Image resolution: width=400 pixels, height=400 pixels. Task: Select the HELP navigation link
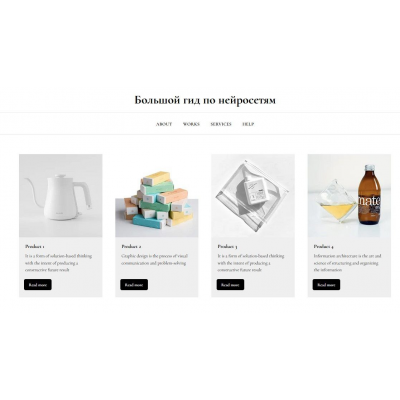pyautogui.click(x=248, y=124)
